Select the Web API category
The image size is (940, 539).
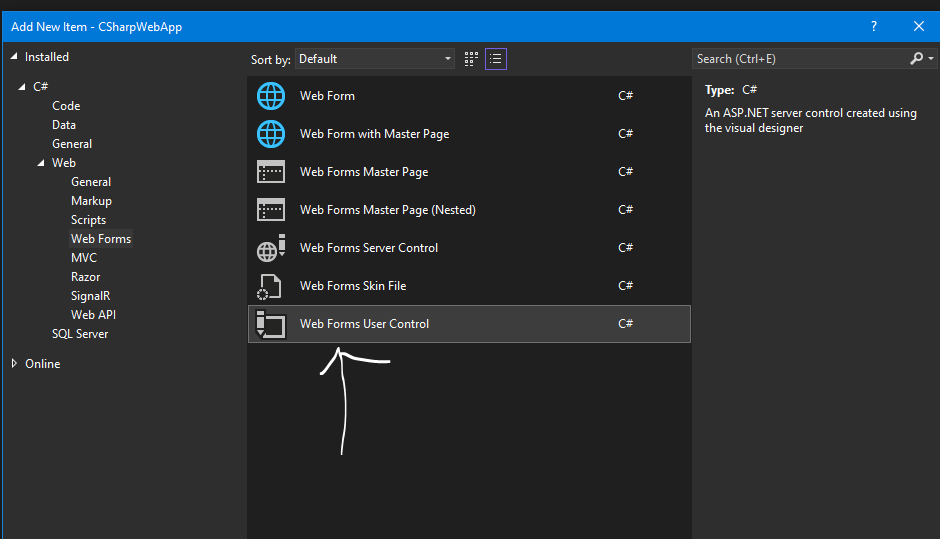point(93,315)
